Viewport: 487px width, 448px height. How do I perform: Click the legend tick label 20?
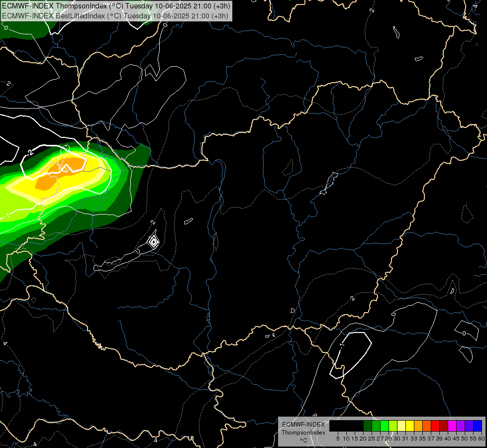click(363, 439)
